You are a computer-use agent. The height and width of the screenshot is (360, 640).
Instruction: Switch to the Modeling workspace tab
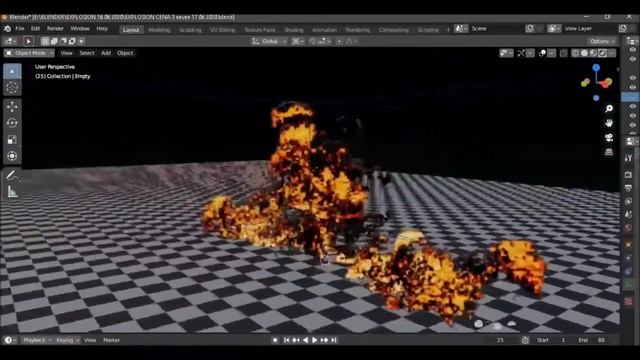tap(159, 30)
